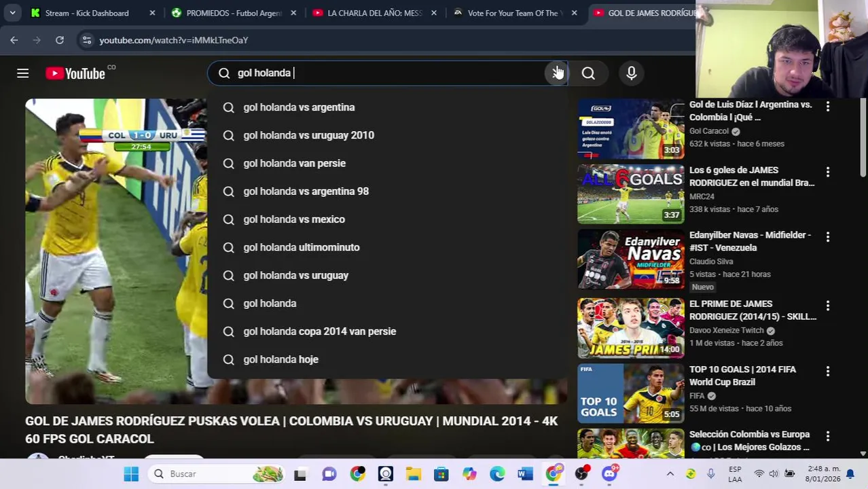The height and width of the screenshot is (489, 868).
Task: Open Windows Start menu
Action: coord(131,474)
